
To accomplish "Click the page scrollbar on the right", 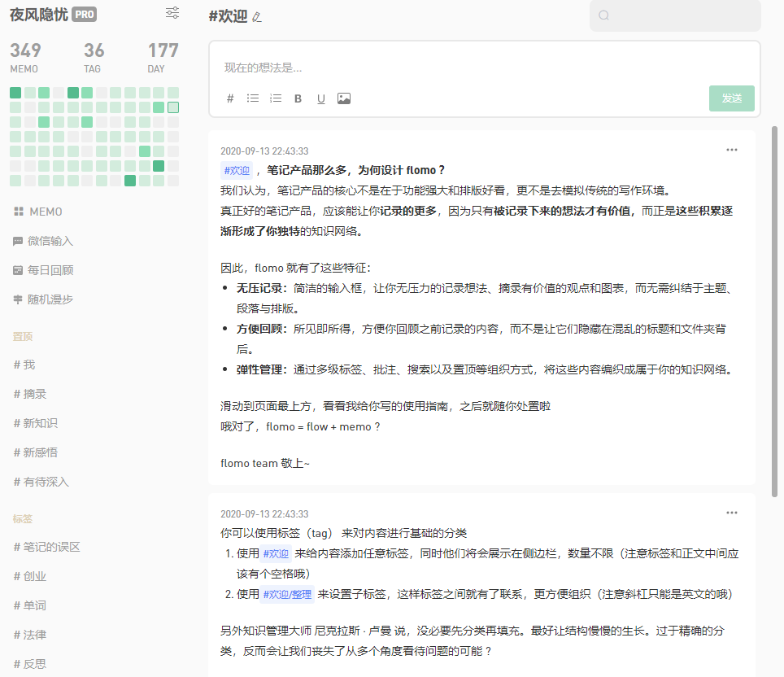I will pyautogui.click(x=774, y=311).
